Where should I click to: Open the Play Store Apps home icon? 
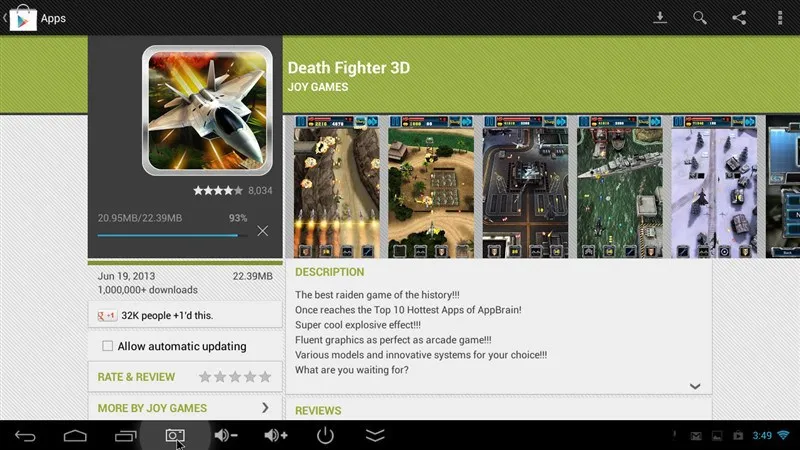23,18
